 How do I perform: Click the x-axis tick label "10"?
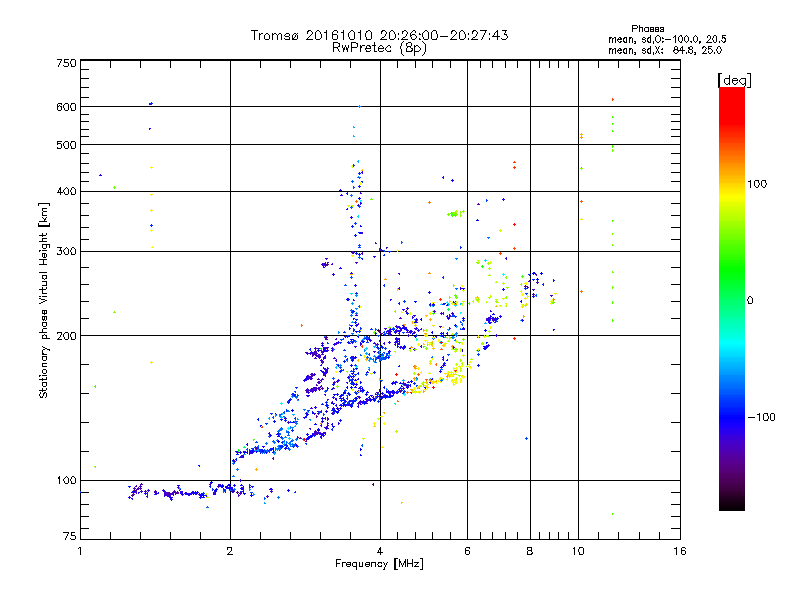578,551
